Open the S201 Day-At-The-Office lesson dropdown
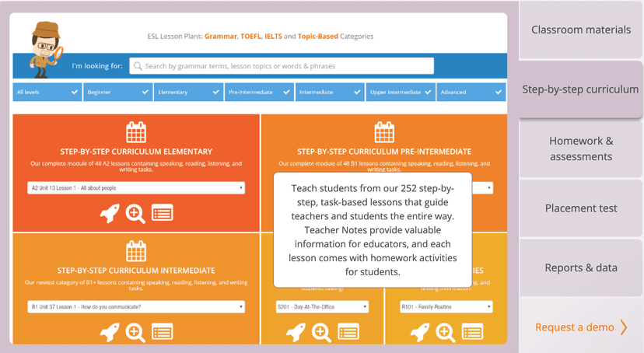Viewport: 644px width, 353px height. point(322,306)
